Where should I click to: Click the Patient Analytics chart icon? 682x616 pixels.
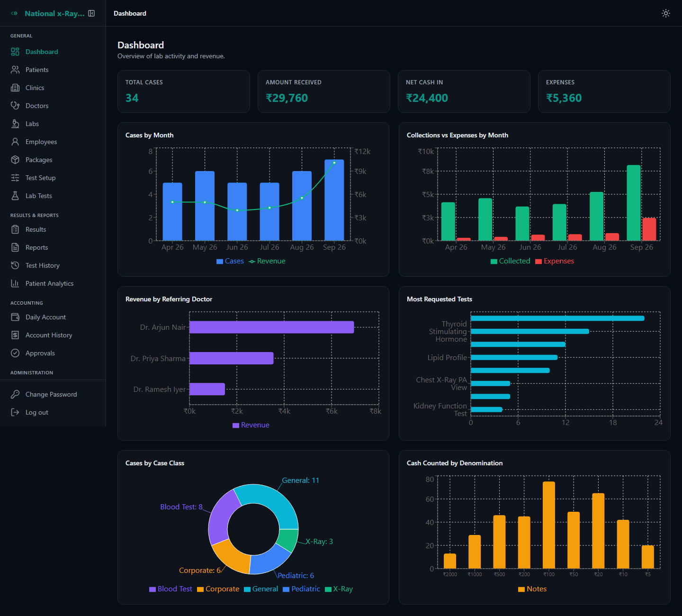pos(15,283)
